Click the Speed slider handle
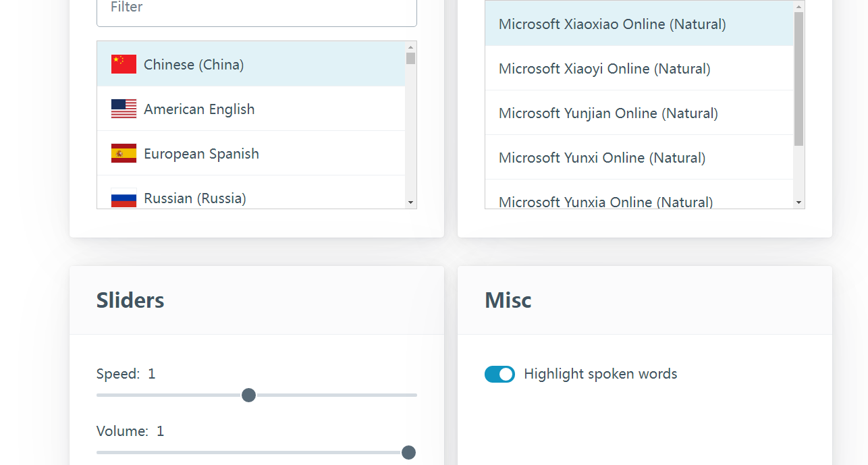The image size is (868, 465). [x=248, y=395]
